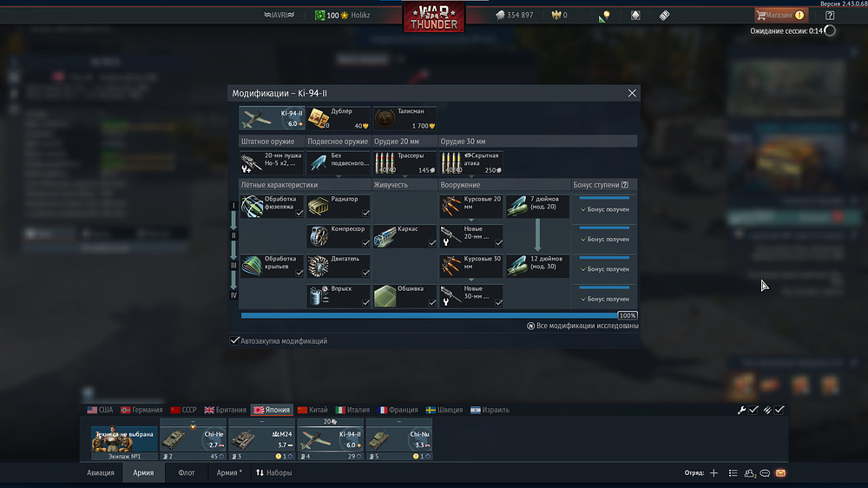Image resolution: width=868 pixels, height=488 pixels.
Task: Open the Новые 20-мм guns modification
Action: 471,236
